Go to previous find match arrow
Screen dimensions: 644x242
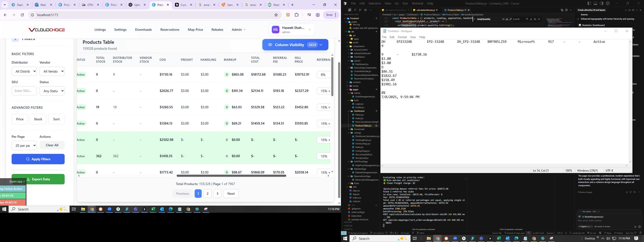click(527, 19)
